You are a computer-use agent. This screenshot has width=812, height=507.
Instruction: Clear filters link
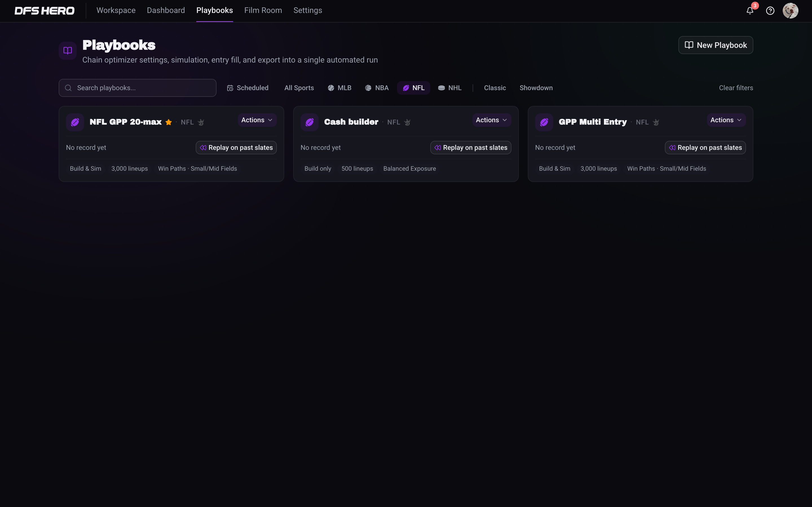pos(736,88)
